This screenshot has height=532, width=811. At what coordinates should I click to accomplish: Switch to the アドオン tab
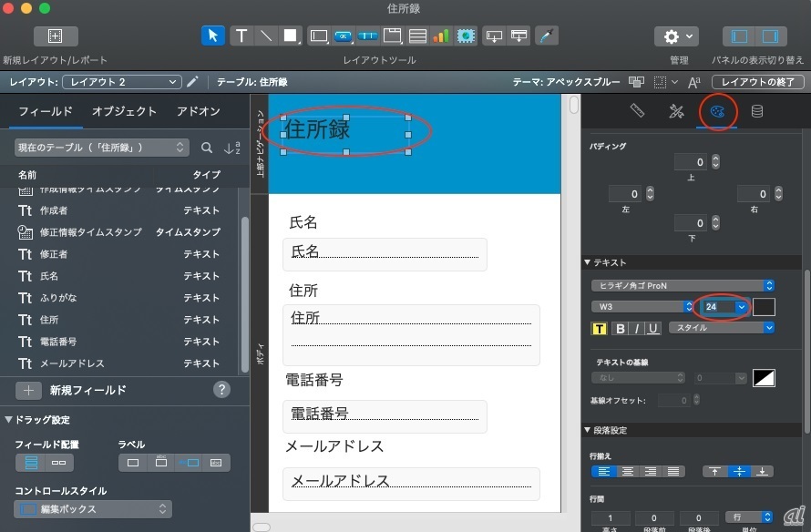(x=197, y=111)
